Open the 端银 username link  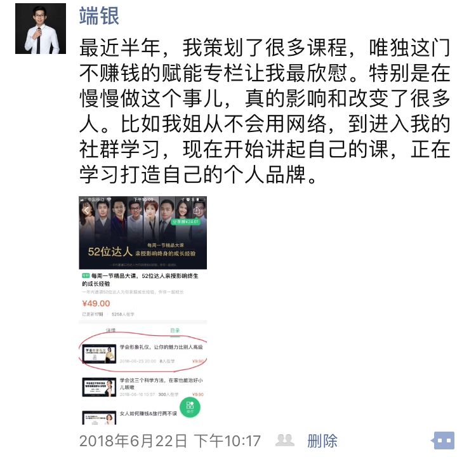coord(99,16)
